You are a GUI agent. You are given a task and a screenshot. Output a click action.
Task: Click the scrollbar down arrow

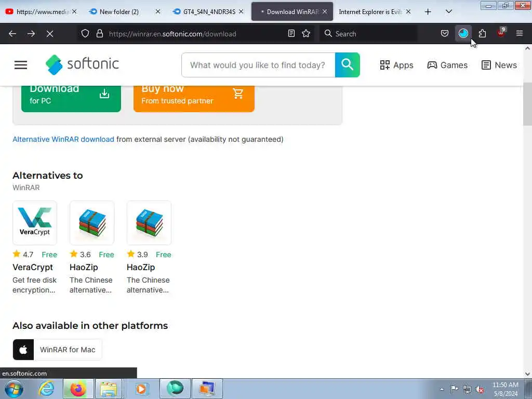527,374
